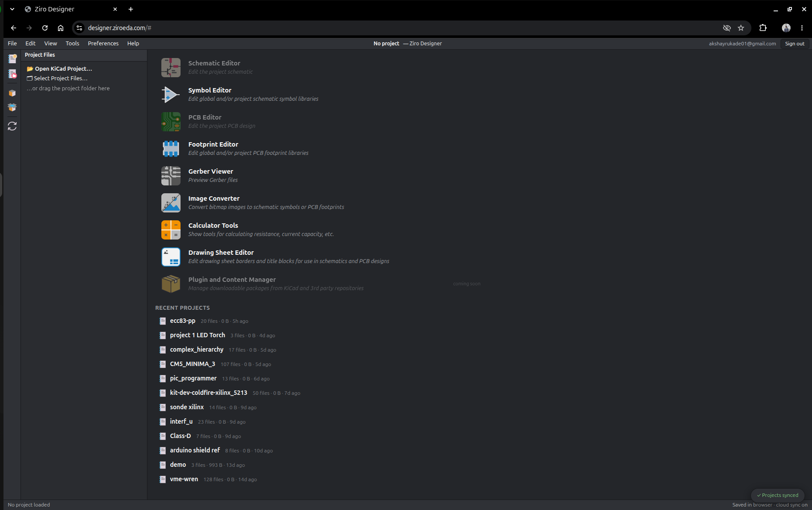Click the browser forward arrow

(x=29, y=28)
